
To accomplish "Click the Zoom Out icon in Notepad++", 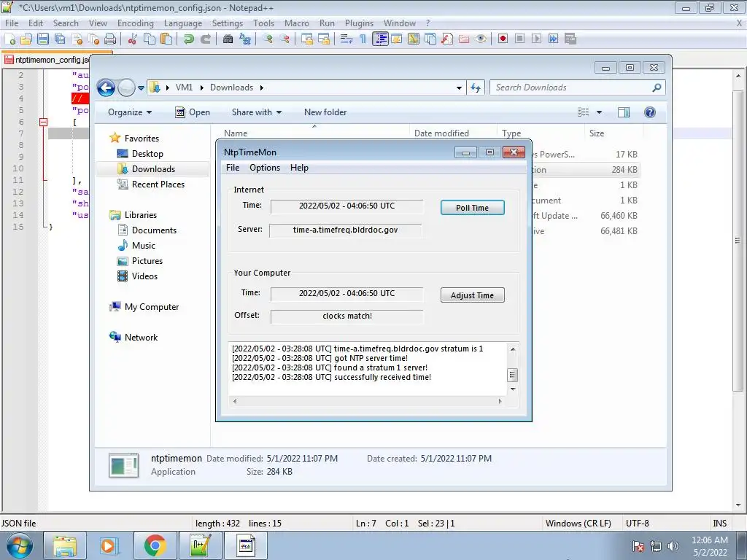I will tap(285, 39).
